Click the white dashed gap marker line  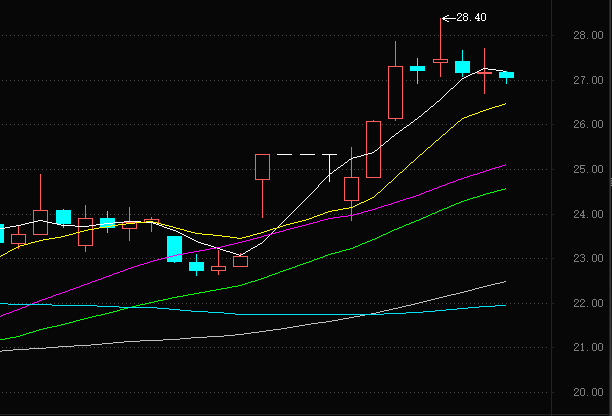[x=307, y=155]
